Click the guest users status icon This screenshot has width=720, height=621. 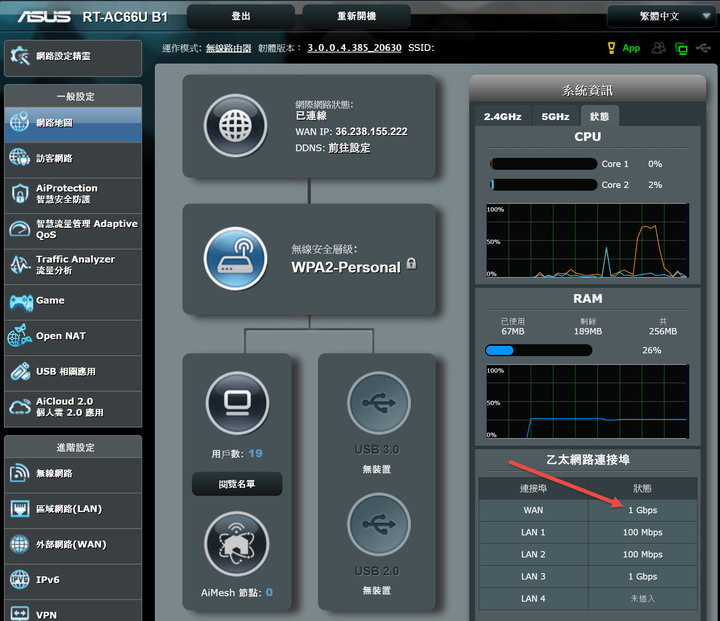[x=658, y=48]
